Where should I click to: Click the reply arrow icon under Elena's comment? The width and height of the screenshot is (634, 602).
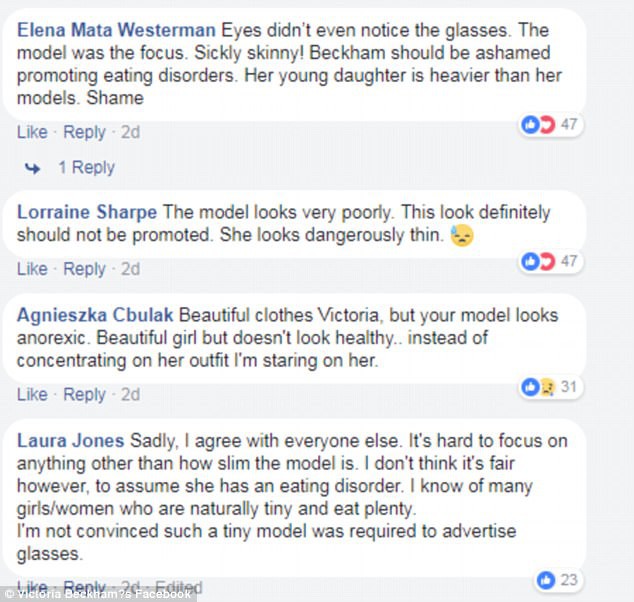(33, 168)
